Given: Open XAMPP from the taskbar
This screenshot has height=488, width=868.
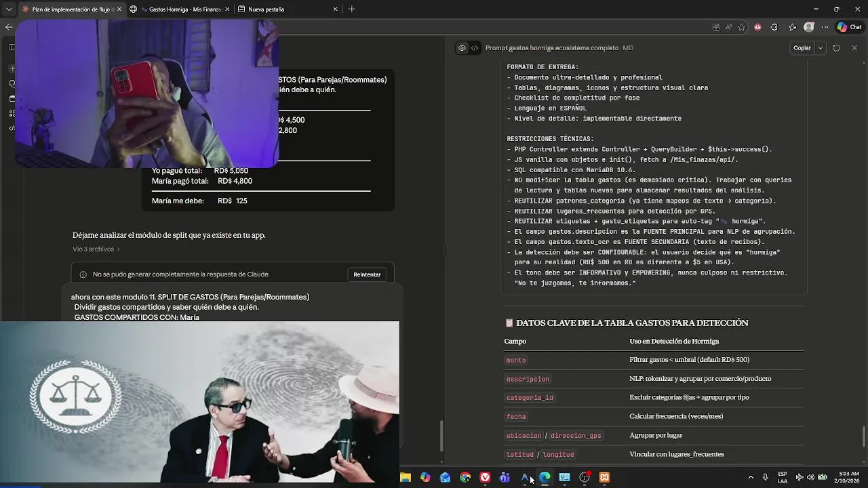Looking at the screenshot, I should [604, 478].
